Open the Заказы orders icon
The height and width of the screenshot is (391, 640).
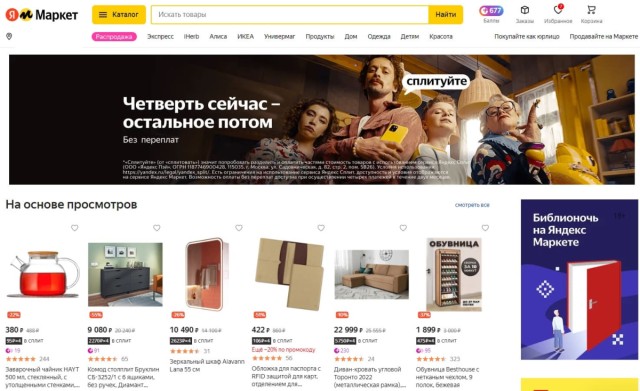[x=525, y=14]
